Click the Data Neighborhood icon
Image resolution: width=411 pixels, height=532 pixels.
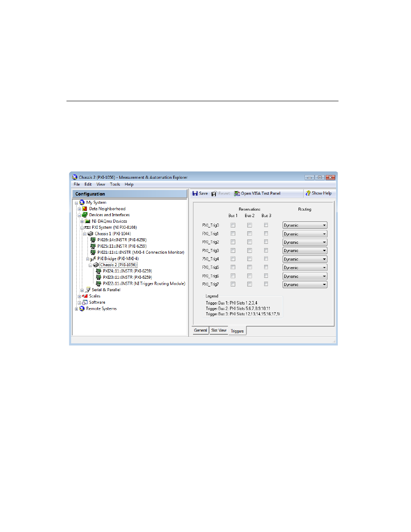[85, 208]
